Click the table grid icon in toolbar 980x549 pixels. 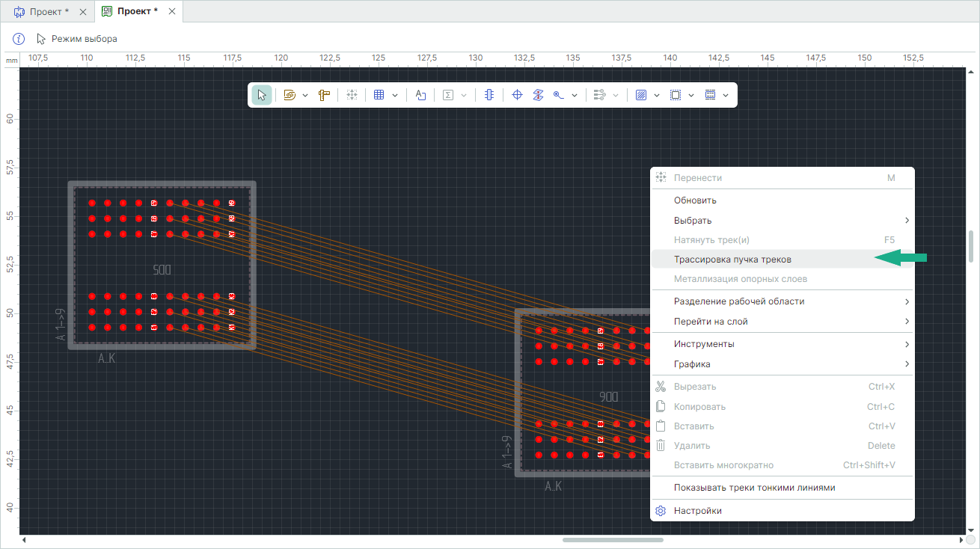click(379, 95)
